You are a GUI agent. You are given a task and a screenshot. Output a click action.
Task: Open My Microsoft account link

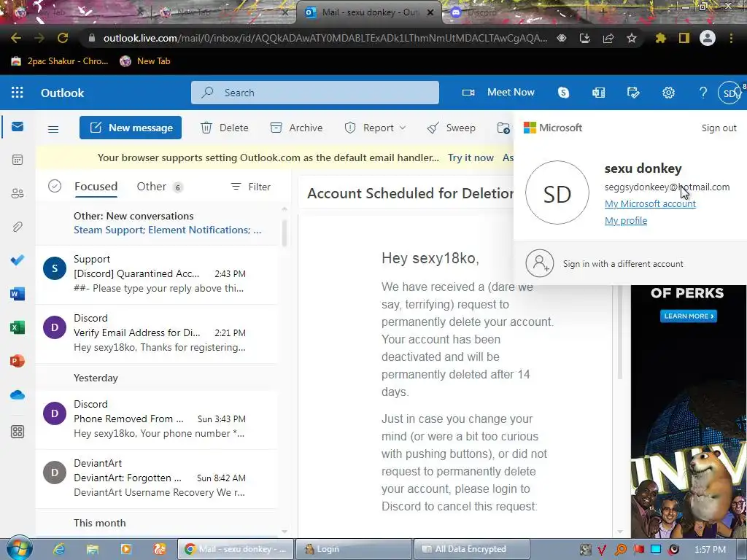650,204
